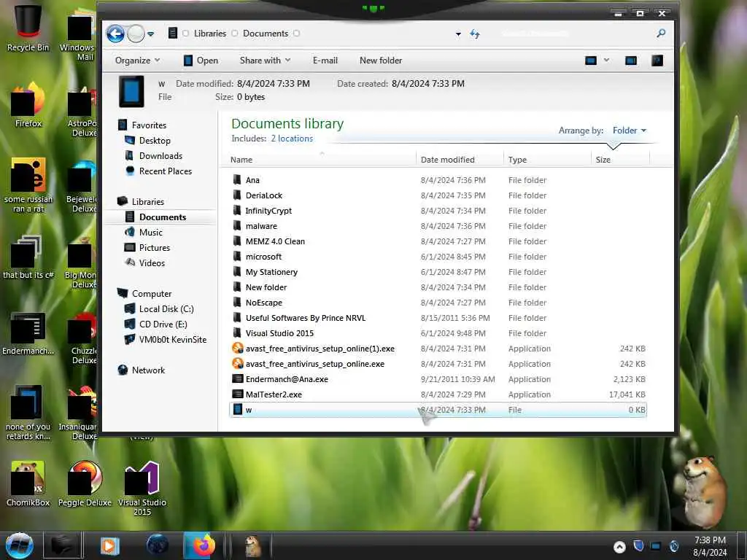The image size is (747, 560).
Task: Open address bar history dropdown arrow
Action: click(458, 34)
